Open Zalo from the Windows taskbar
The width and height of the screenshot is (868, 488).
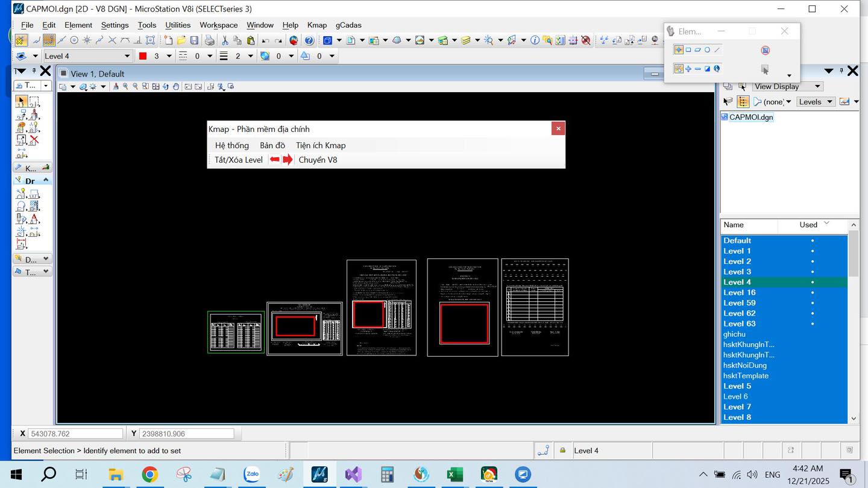coord(251,475)
